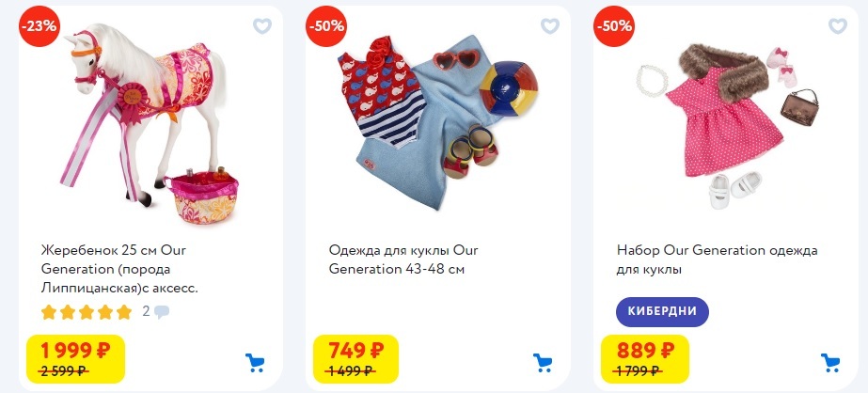Screen dimensions: 868x393
Task: Toggle wishlist heart on swimsuit doll clothes
Action: click(550, 26)
